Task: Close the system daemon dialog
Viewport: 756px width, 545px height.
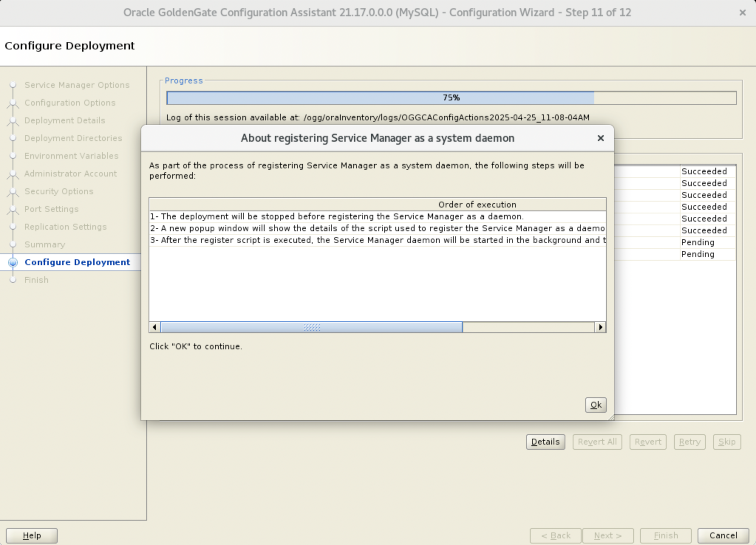Action: pyautogui.click(x=600, y=138)
